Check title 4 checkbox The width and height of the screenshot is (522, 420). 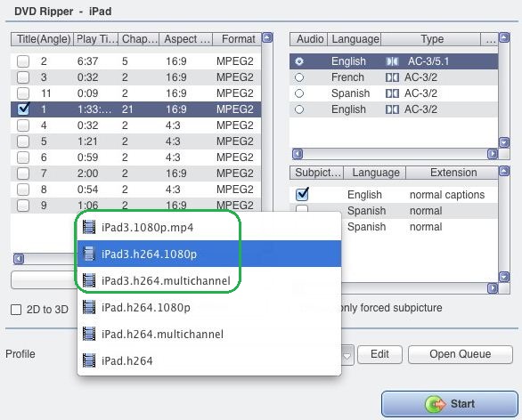click(x=23, y=125)
